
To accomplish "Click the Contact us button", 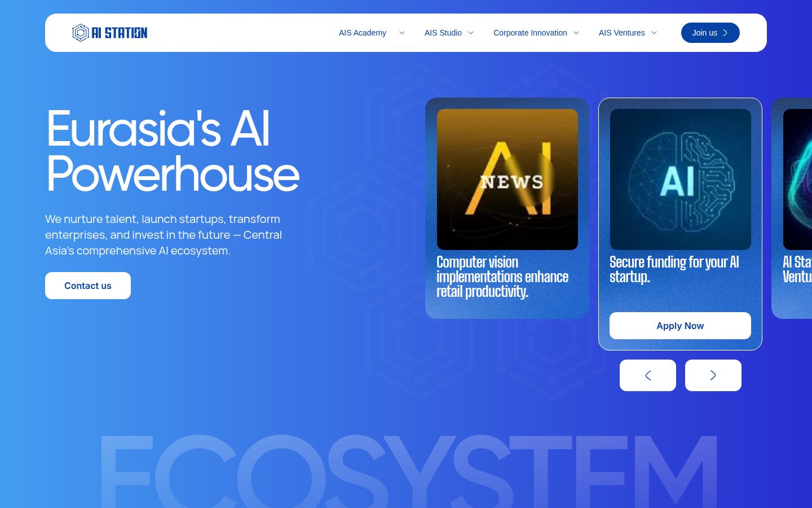I will pos(88,286).
